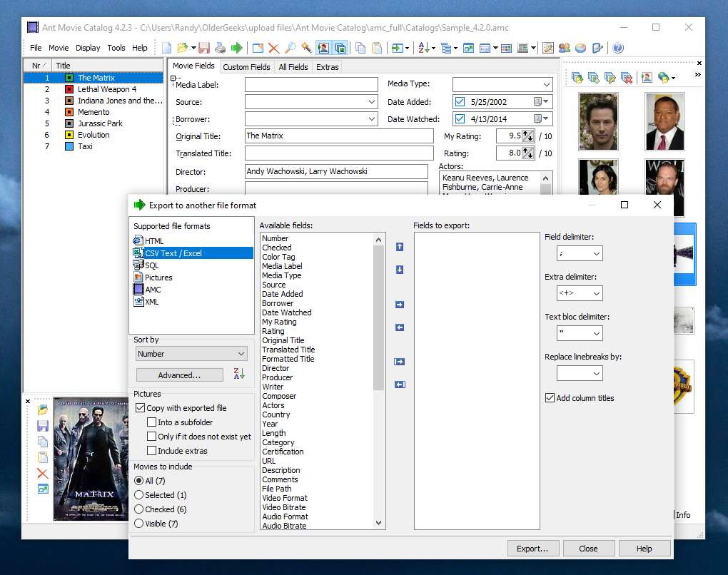Open the Extra delimiter dropdown
The height and width of the screenshot is (575, 728).
click(580, 293)
